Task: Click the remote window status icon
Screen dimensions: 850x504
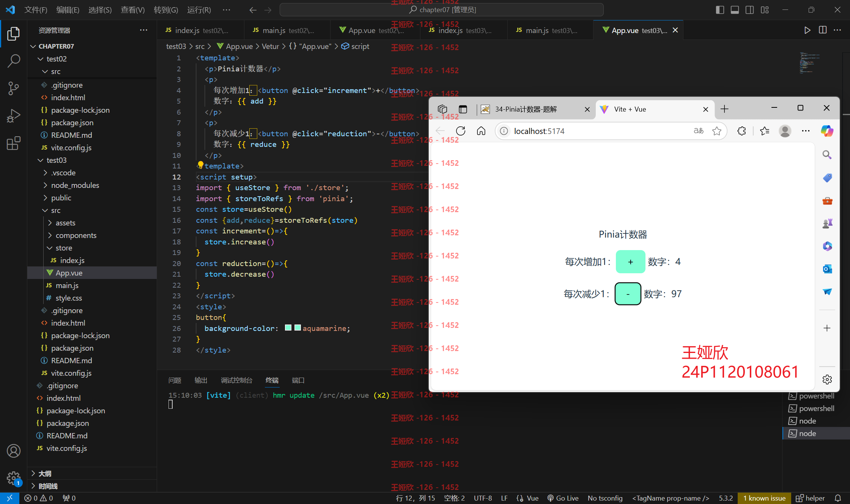Action: 9,498
